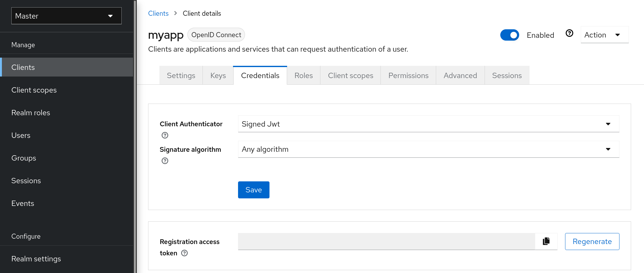Click Registration access token help icon
The image size is (644, 273).
(x=185, y=253)
